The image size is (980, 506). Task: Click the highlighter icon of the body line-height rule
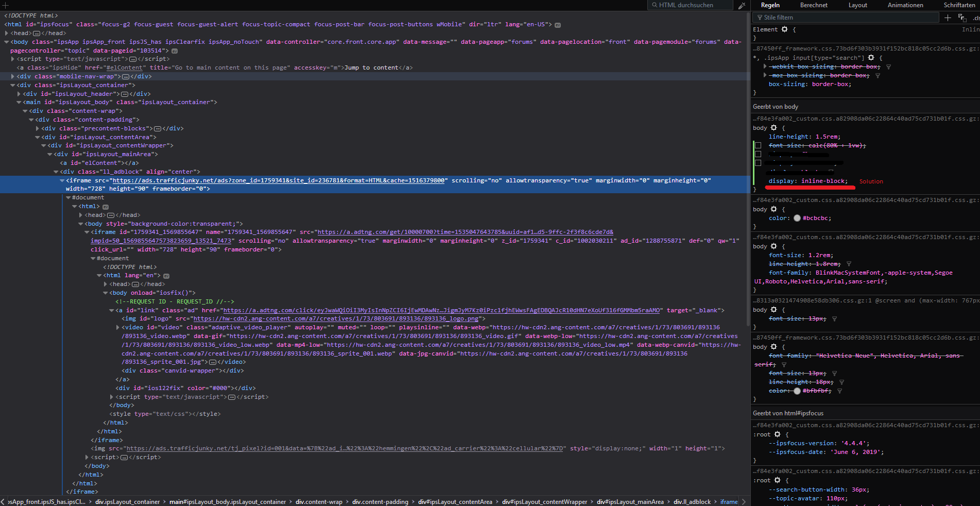(773, 128)
